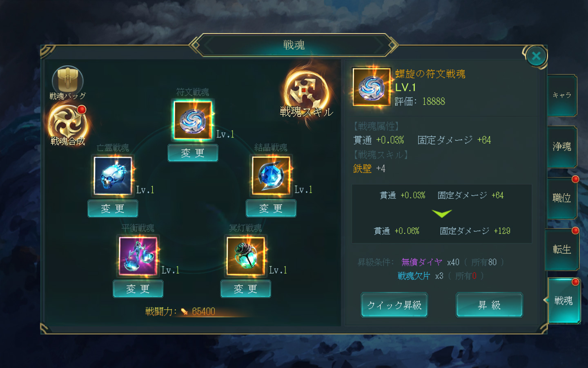Click 変更 under 平衡戦魂
The height and width of the screenshot is (368, 588).
(x=138, y=289)
